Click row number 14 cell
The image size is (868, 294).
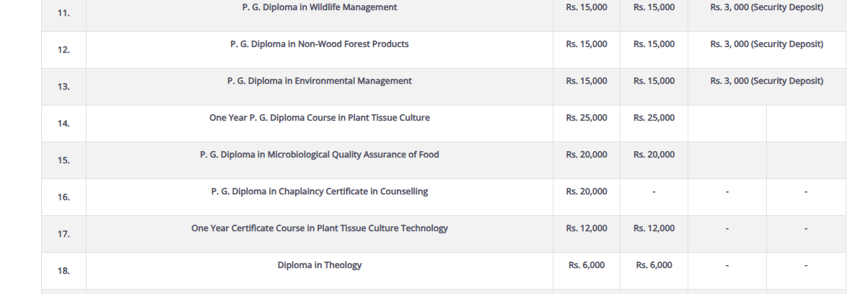63,124
